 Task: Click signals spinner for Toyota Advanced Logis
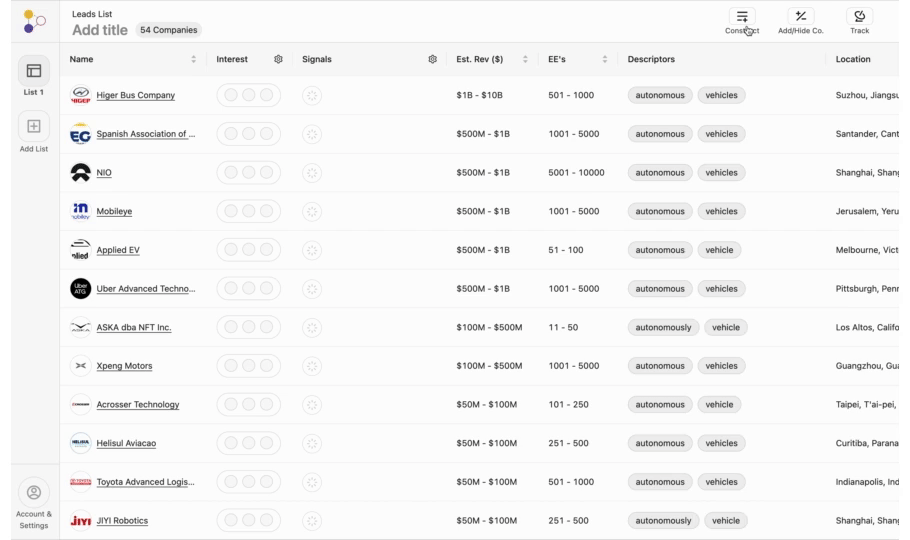click(312, 482)
